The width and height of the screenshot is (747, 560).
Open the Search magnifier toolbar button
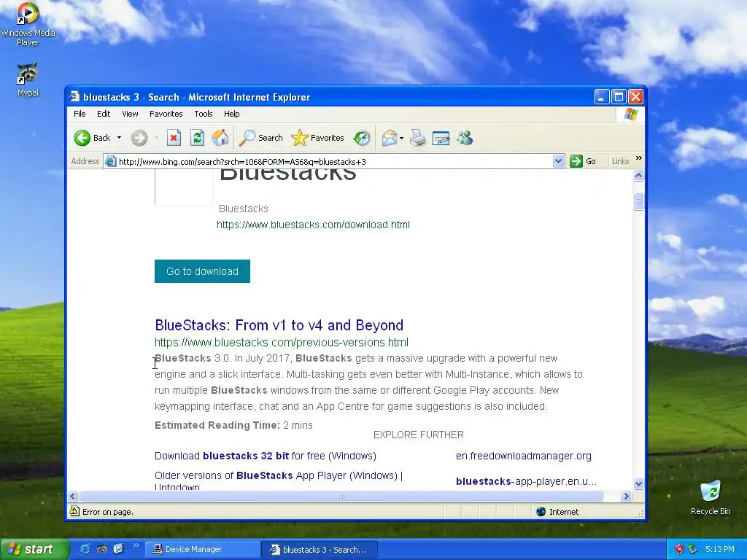click(260, 138)
